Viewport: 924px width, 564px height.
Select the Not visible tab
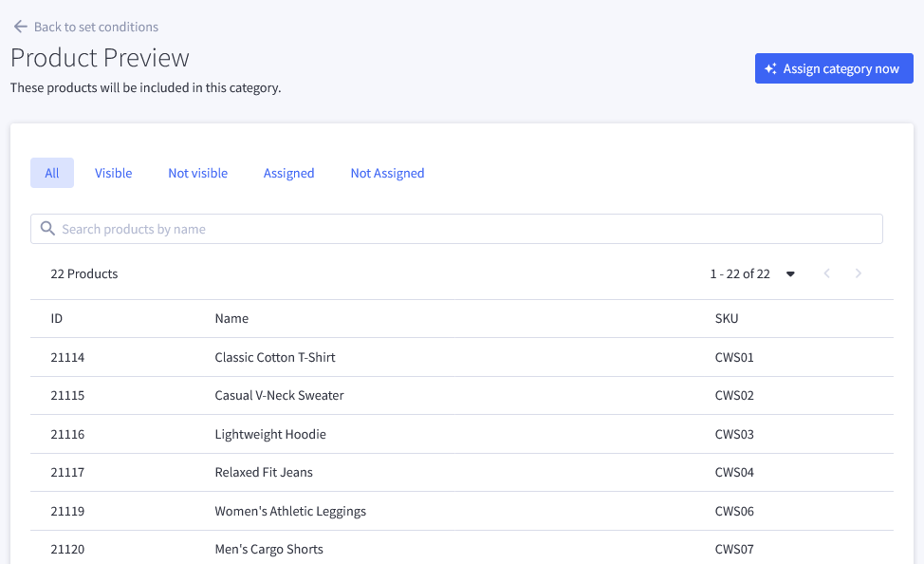pyautogui.click(x=198, y=173)
